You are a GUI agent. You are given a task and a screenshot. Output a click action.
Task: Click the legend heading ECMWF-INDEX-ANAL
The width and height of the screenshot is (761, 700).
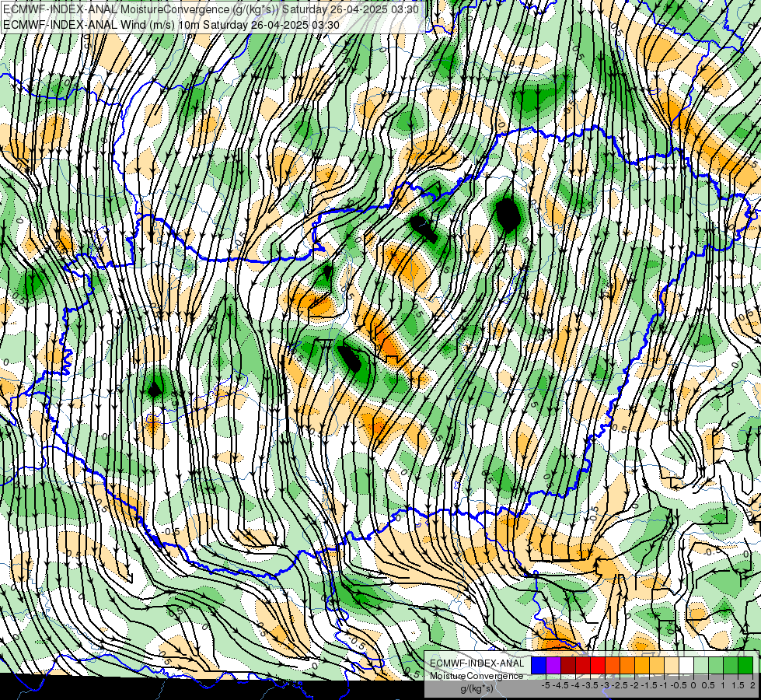coord(476,663)
